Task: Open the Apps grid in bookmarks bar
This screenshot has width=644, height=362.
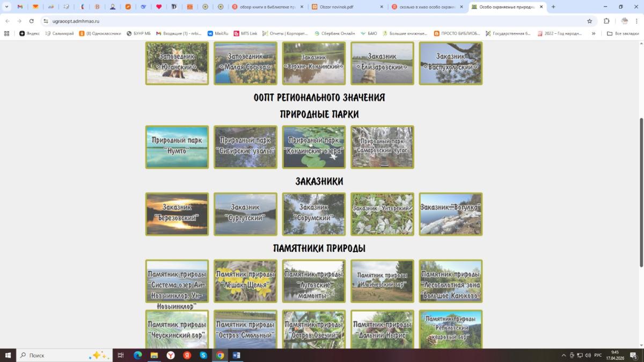Action: click(6, 33)
